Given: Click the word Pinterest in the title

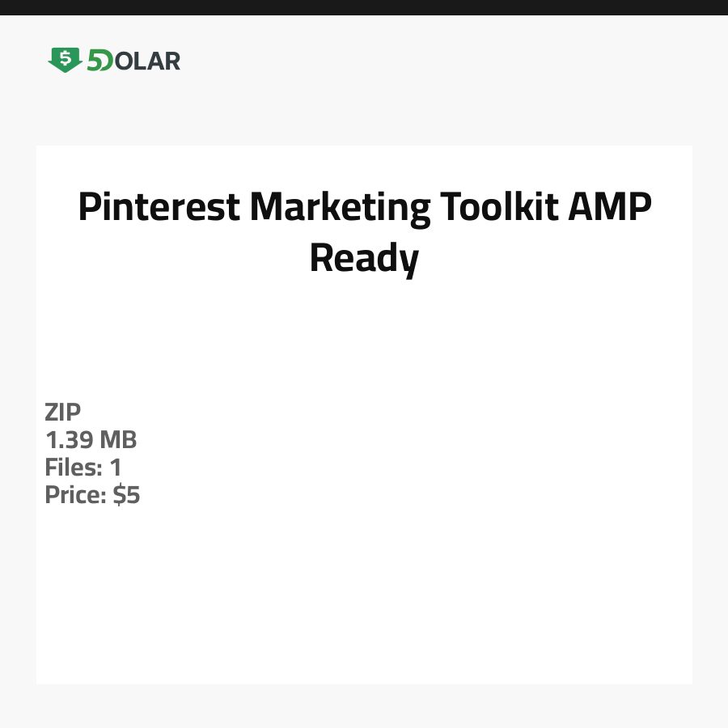Looking at the screenshot, I should click(x=159, y=208).
